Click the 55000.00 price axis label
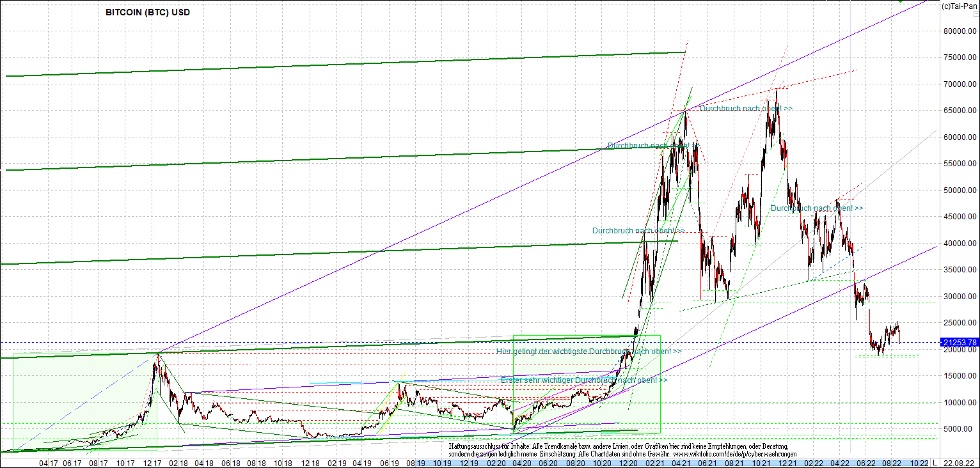 (960, 164)
